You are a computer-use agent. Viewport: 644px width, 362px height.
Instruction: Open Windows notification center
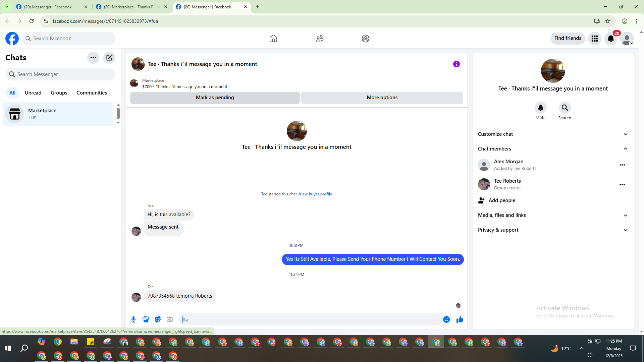(633, 349)
